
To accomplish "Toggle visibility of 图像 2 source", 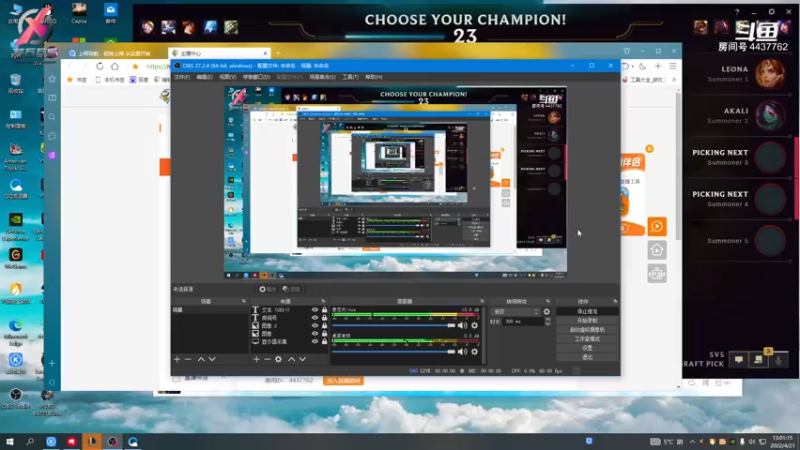I will tap(315, 326).
